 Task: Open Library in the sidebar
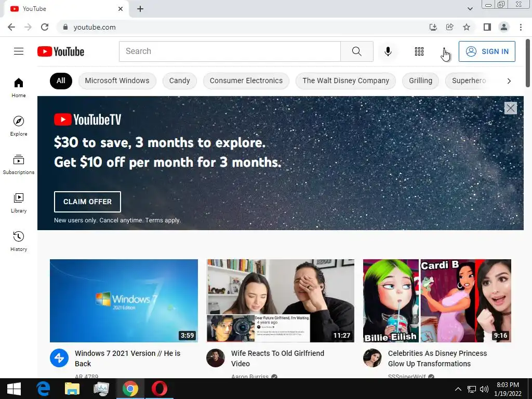click(x=19, y=203)
